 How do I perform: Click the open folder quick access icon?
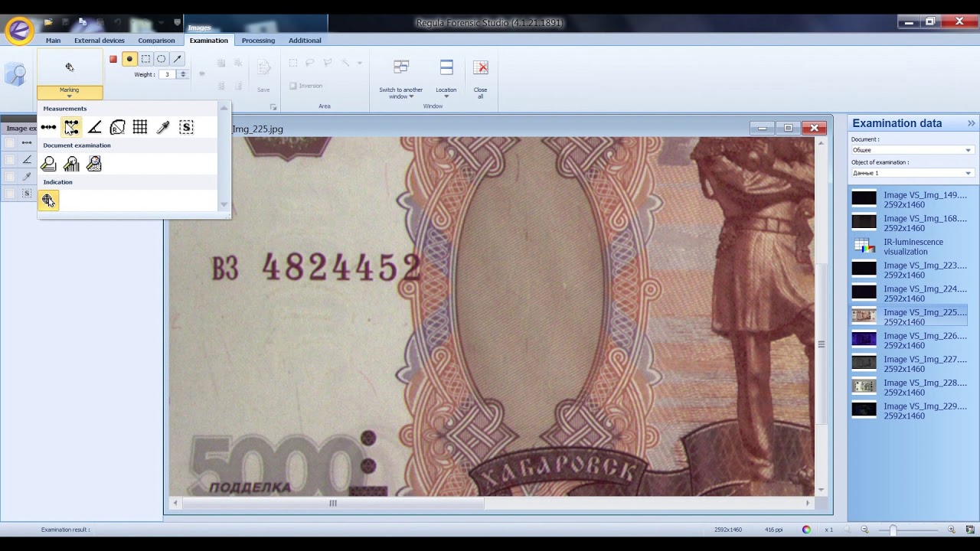(x=48, y=23)
